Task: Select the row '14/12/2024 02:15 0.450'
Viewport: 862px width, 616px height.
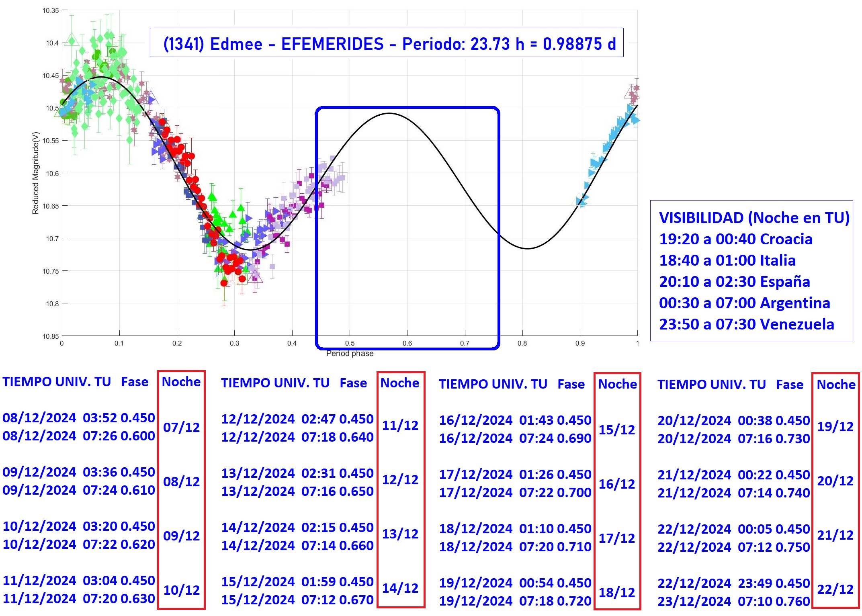Action: 297,528
